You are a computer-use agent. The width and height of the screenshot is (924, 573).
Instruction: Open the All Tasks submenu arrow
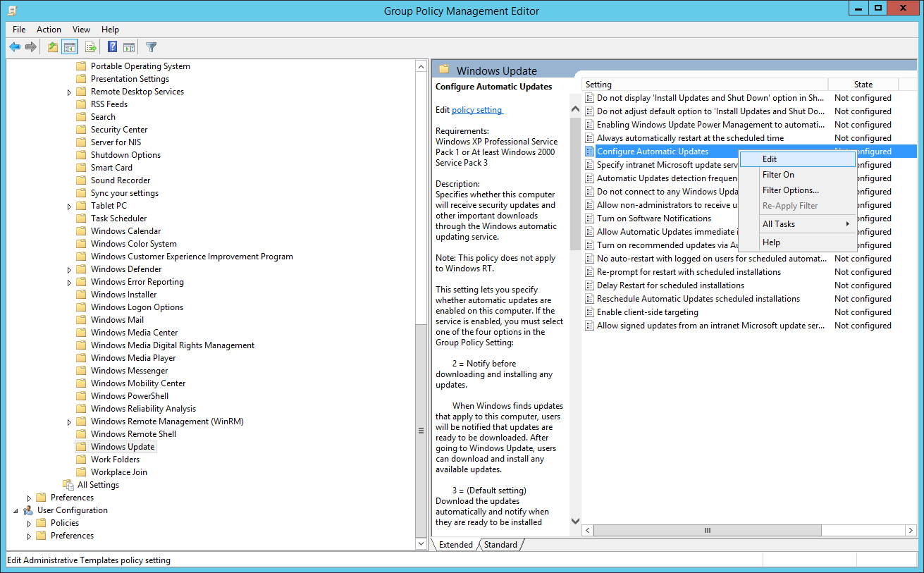coord(847,224)
